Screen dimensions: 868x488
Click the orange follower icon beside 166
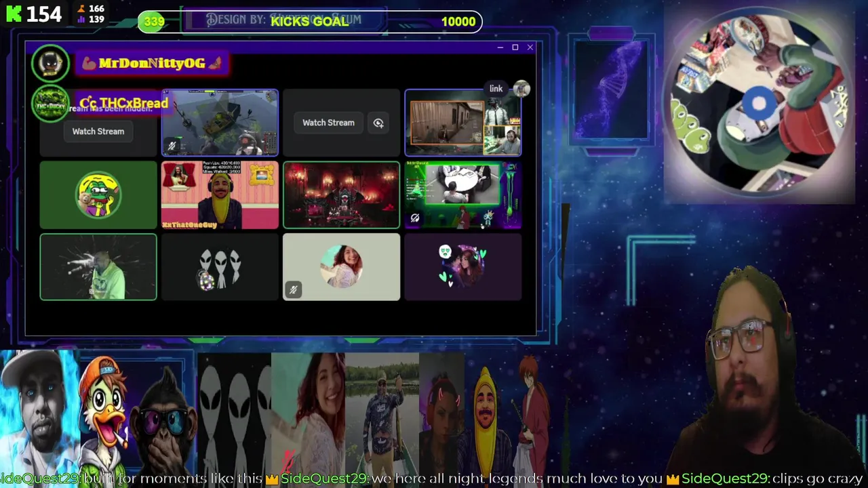(82, 9)
